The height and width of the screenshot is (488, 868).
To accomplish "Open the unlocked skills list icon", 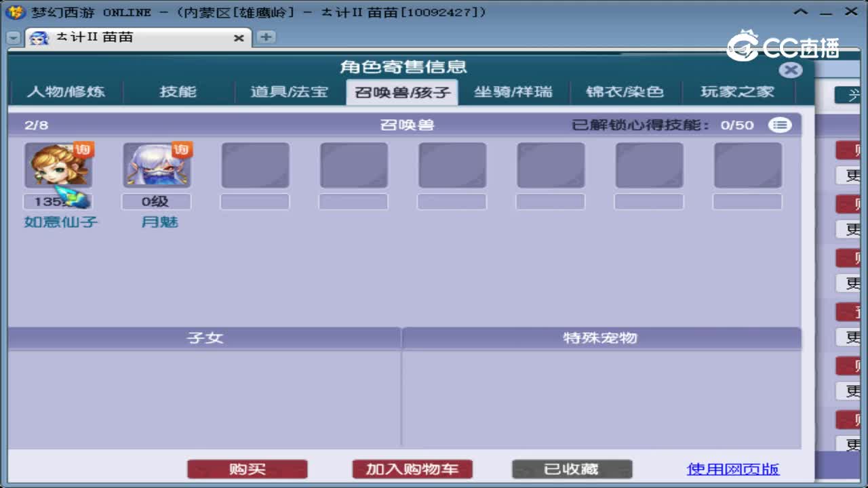I will click(x=780, y=125).
